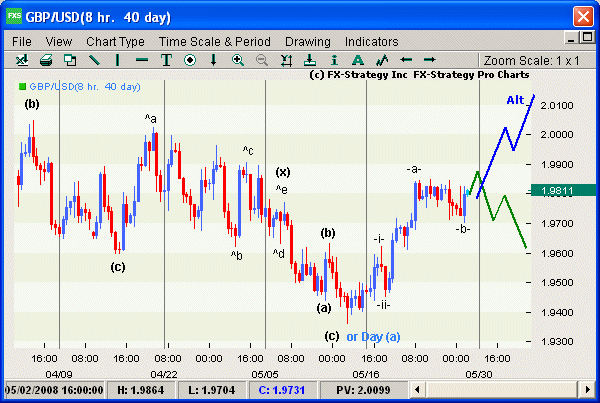Click the (x) wave label

tap(283, 172)
